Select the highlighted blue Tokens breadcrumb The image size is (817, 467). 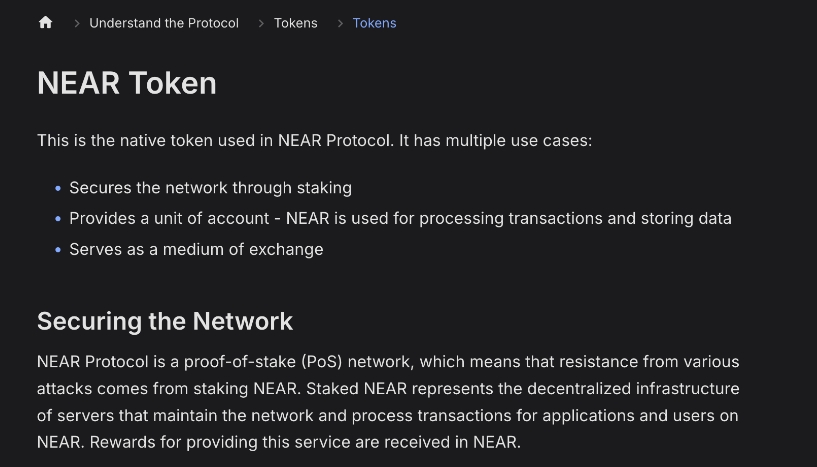click(374, 23)
